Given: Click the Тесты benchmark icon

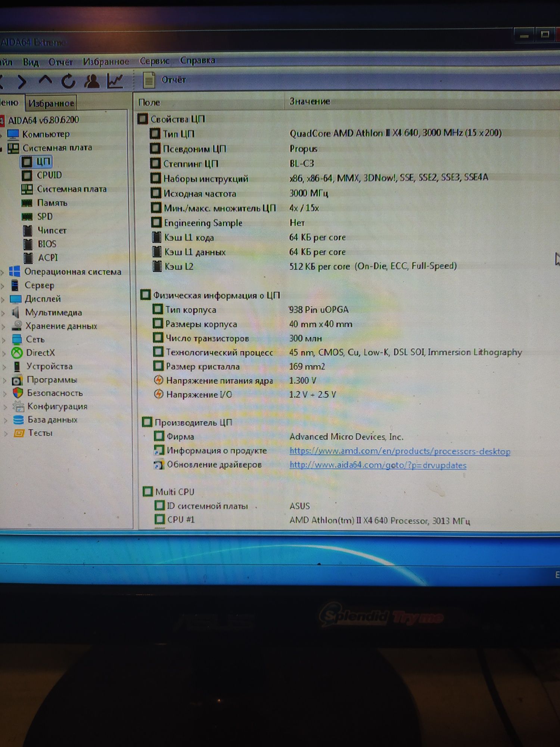Looking at the screenshot, I should (x=19, y=433).
